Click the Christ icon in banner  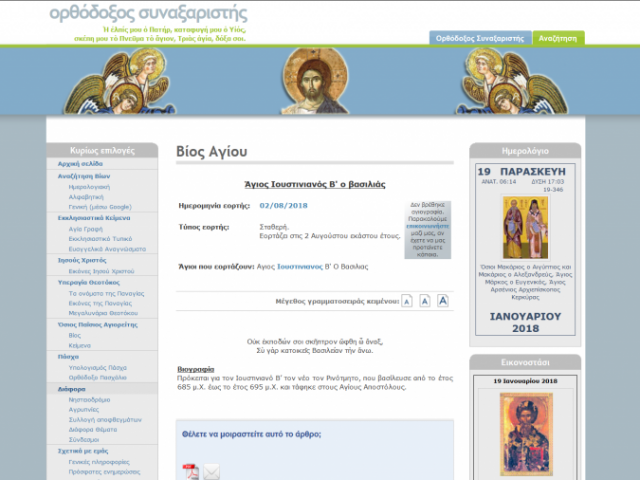[315, 81]
